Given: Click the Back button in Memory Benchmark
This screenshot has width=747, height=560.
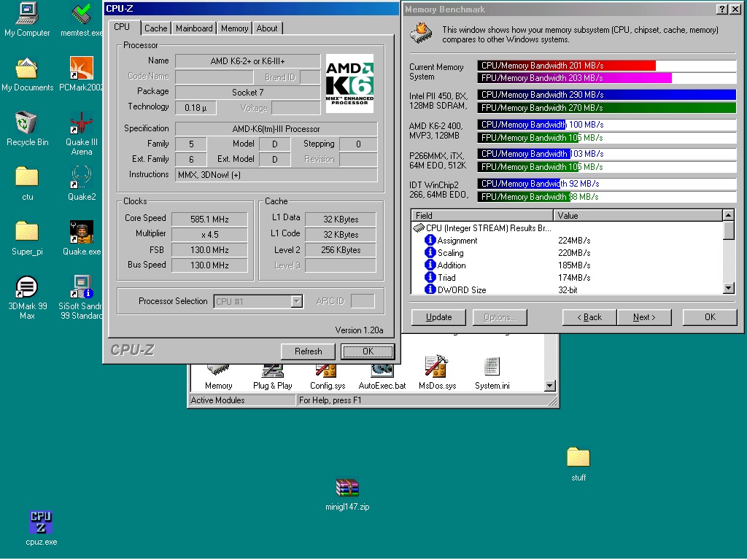Looking at the screenshot, I should pos(589,317).
